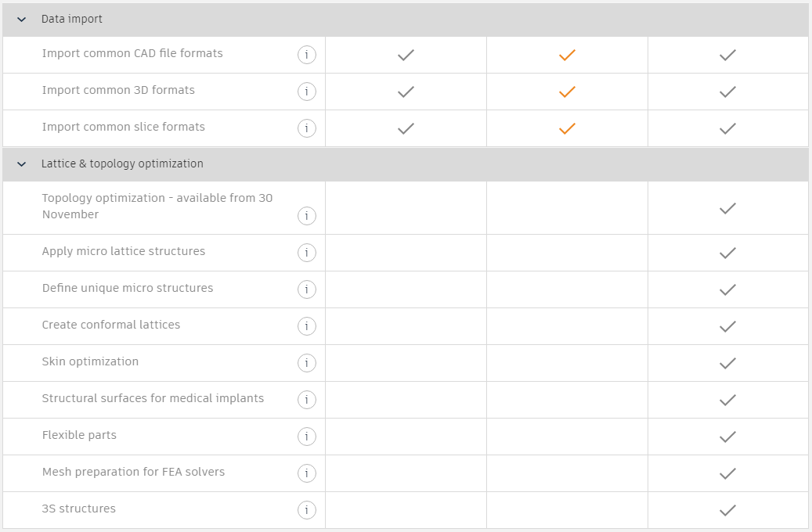Screen dimensions: 812x532
Task: Select the Flexible parts feature label
Action: pos(79,435)
